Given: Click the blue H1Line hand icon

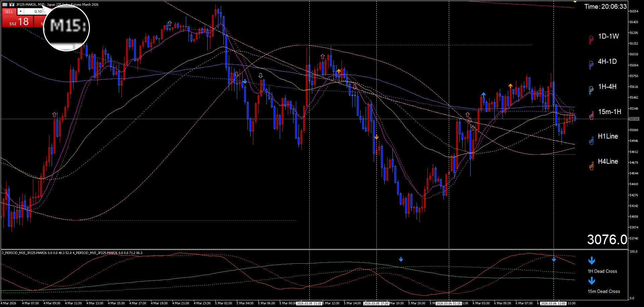Looking at the screenshot, I should click(x=591, y=141).
